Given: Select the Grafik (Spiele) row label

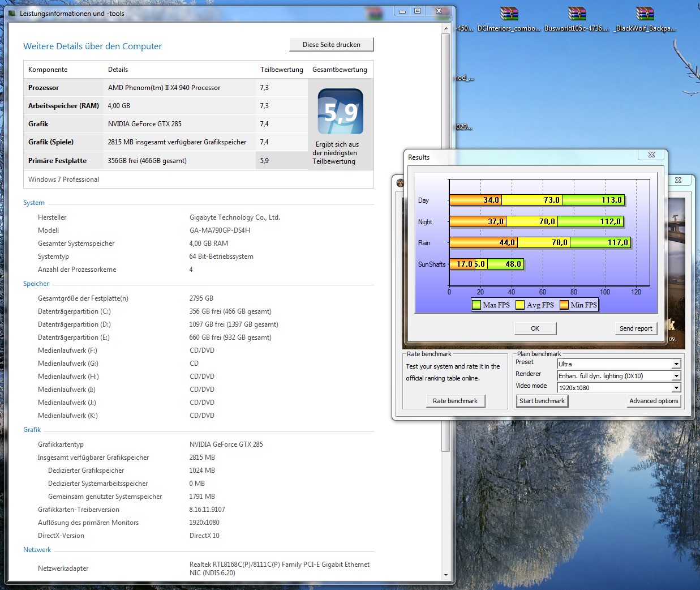Looking at the screenshot, I should pos(51,142).
